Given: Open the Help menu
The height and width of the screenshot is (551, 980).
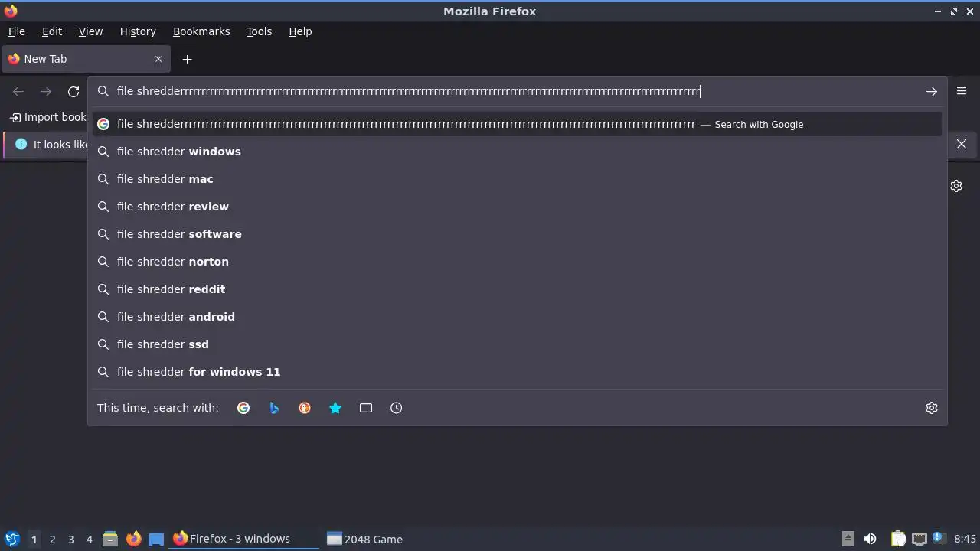Looking at the screenshot, I should [x=300, y=31].
